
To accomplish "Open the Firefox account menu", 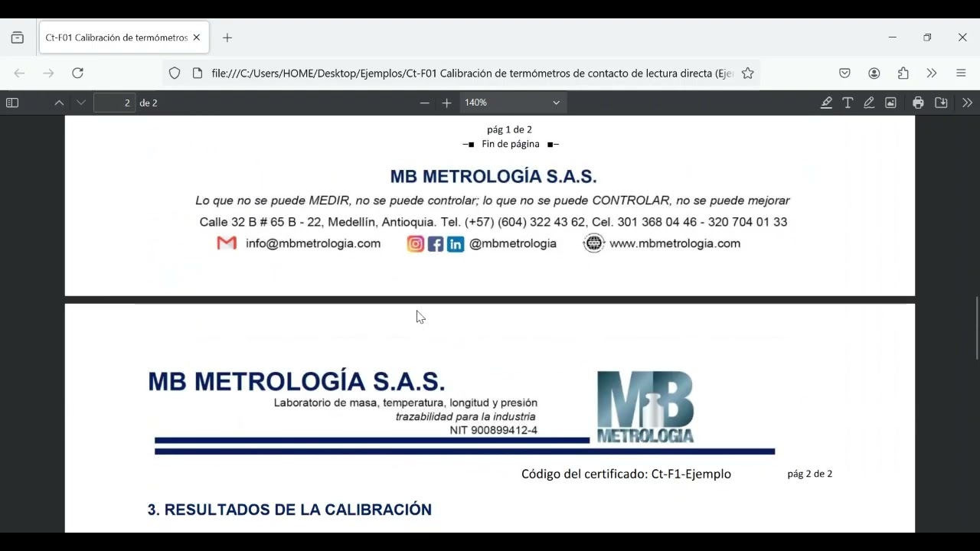I will click(x=874, y=73).
